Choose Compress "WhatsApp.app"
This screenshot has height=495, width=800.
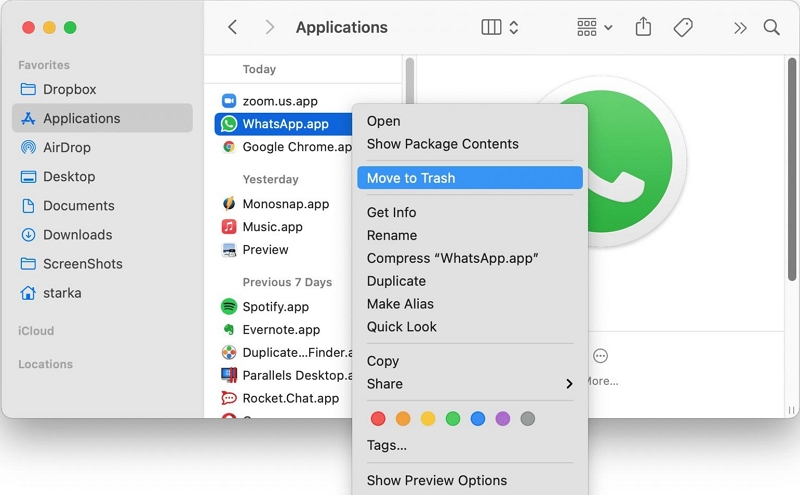click(469, 258)
